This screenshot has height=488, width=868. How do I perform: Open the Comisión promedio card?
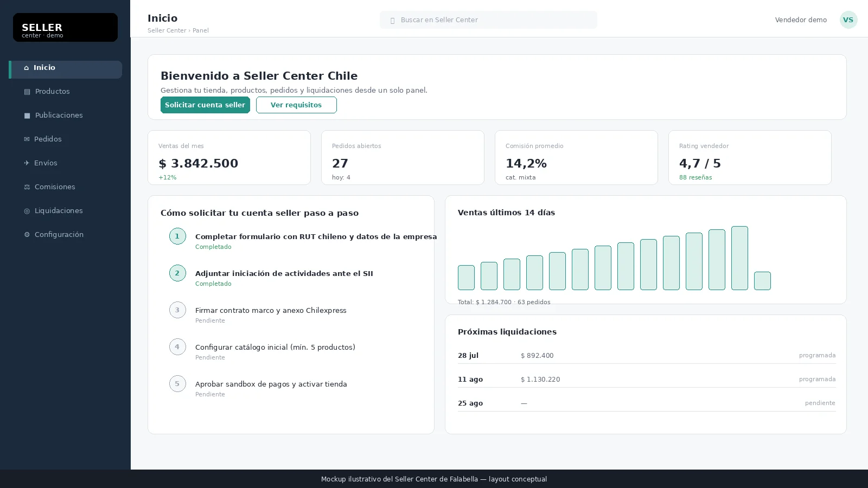(x=576, y=158)
